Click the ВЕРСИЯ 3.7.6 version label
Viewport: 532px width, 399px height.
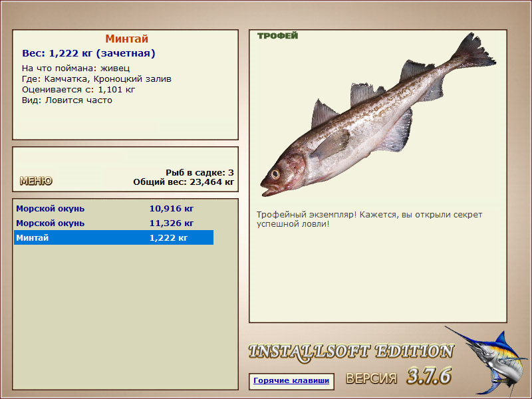[x=398, y=376]
